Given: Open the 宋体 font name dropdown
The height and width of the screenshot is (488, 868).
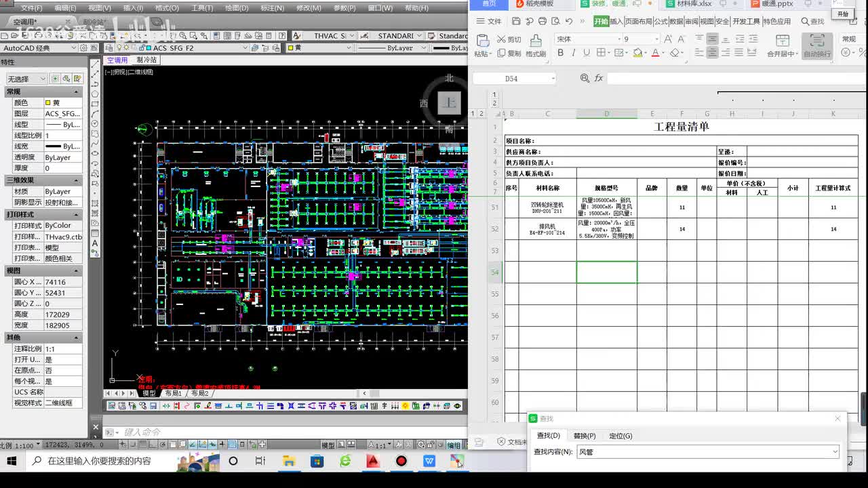Looking at the screenshot, I should 588,39.
